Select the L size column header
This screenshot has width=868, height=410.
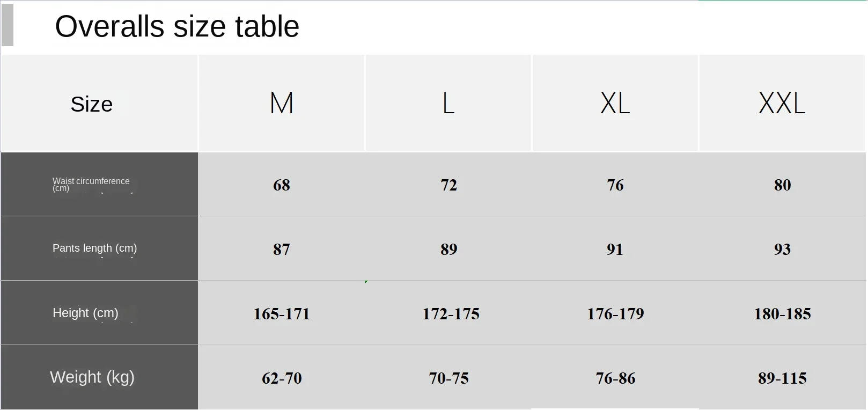pos(448,103)
